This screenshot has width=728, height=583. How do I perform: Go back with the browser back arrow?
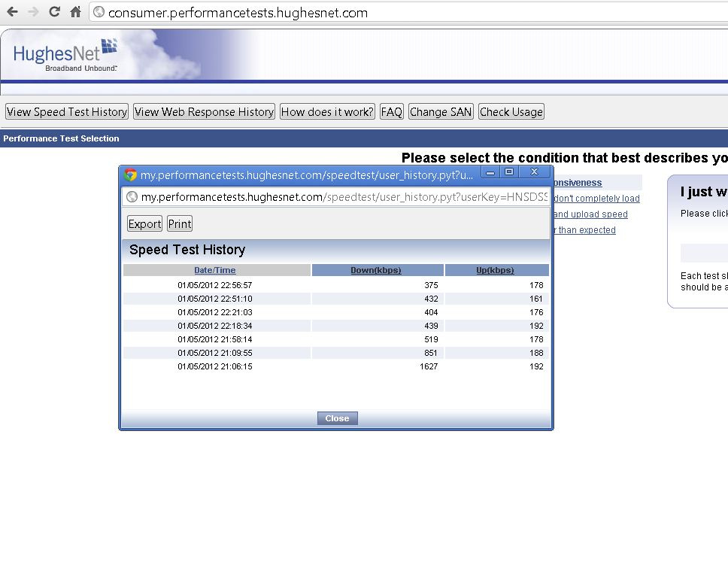click(x=13, y=11)
